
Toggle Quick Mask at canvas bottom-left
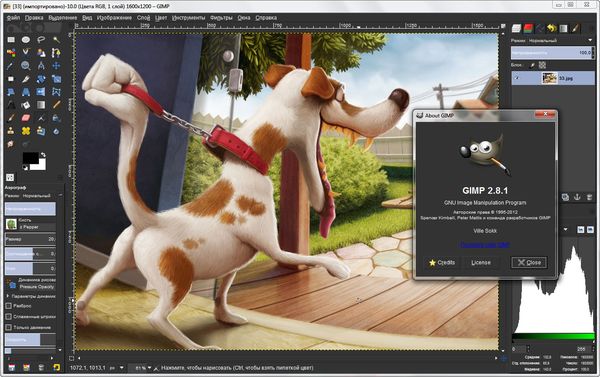[72, 358]
